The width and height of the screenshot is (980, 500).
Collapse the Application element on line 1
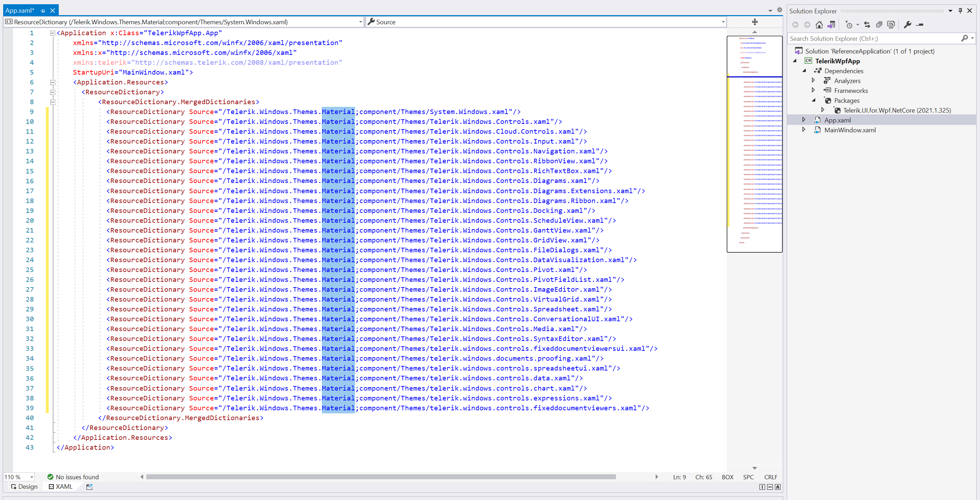click(x=52, y=33)
